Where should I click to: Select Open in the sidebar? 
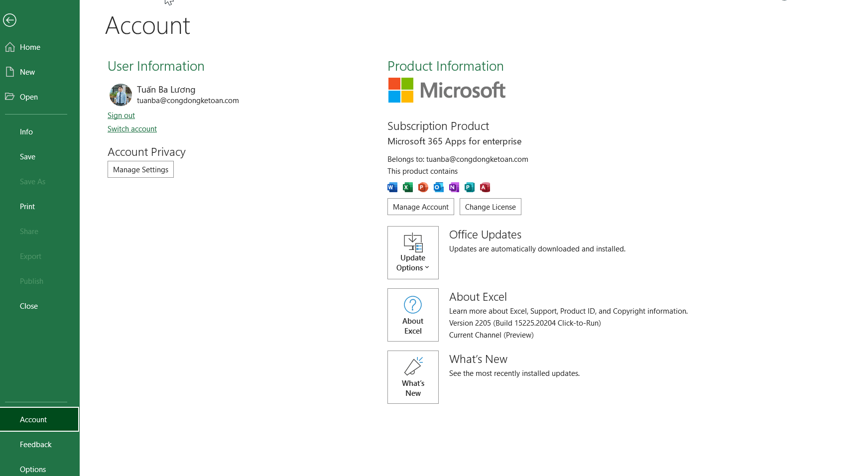tap(40, 97)
